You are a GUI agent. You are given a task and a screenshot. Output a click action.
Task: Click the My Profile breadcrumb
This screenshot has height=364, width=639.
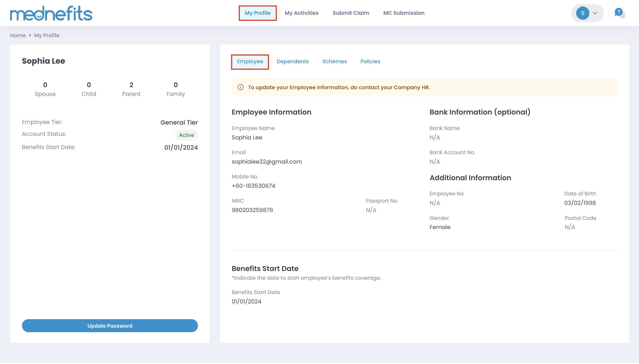coord(47,35)
